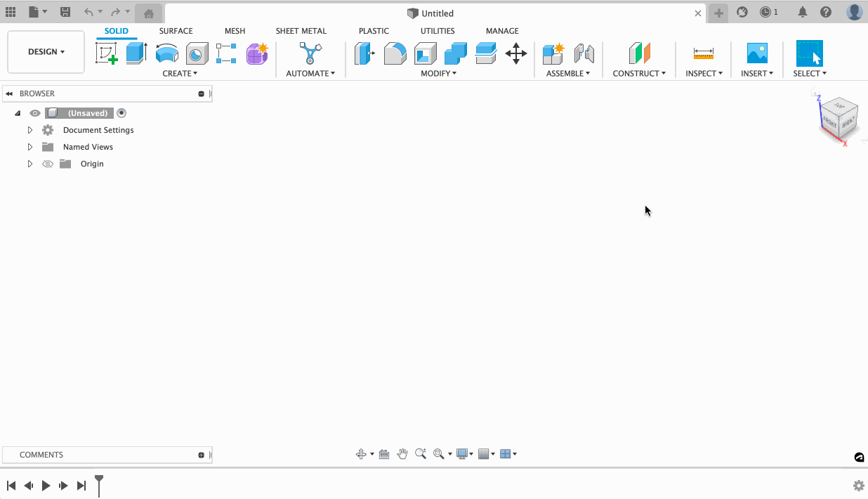This screenshot has height=499, width=868.
Task: Open the Grid and Snaps dropdown
Action: pyautogui.click(x=486, y=454)
